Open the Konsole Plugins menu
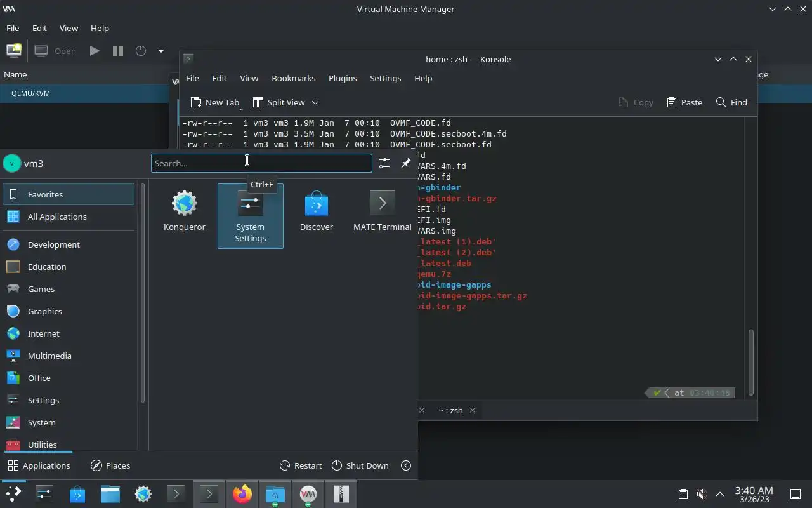Image resolution: width=812 pixels, height=508 pixels. 343,78
